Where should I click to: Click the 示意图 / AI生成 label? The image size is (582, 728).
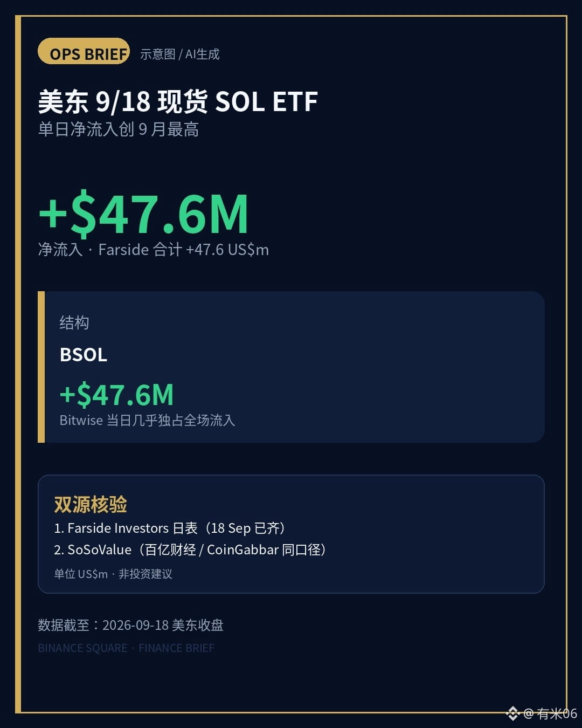pos(180,54)
